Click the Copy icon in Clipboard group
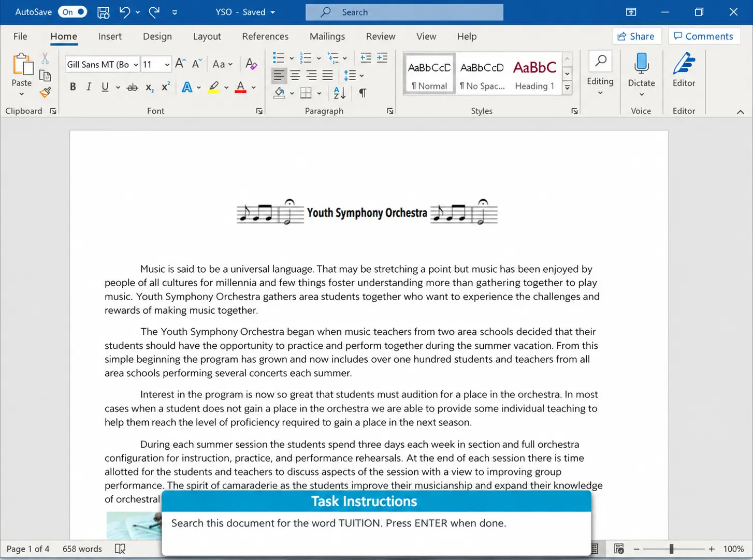The height and width of the screenshot is (560, 753). [45, 76]
